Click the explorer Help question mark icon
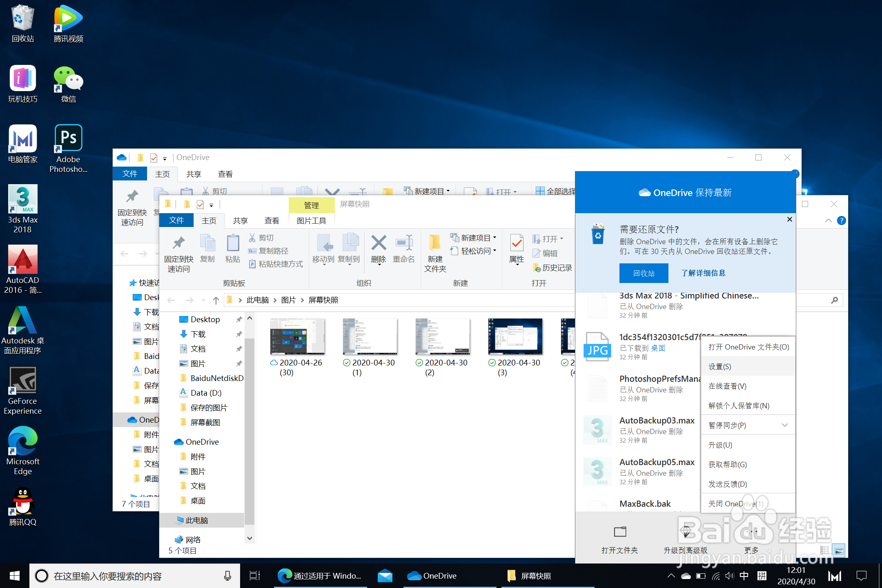The image size is (882, 588). click(x=842, y=220)
